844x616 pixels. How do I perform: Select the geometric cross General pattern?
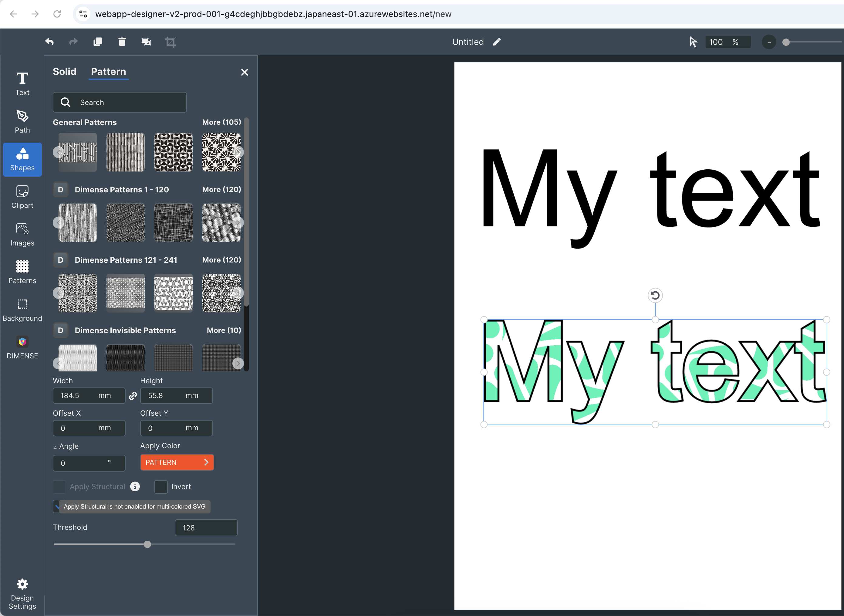pyautogui.click(x=173, y=152)
